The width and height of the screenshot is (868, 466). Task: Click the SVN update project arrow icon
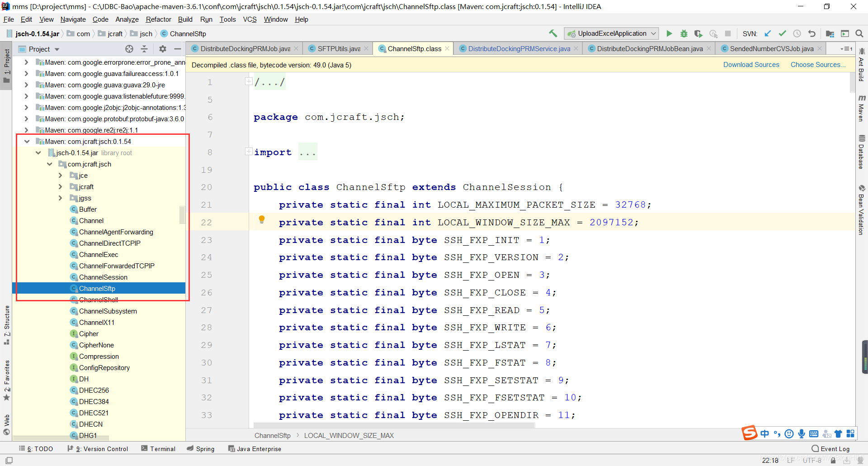pos(768,33)
